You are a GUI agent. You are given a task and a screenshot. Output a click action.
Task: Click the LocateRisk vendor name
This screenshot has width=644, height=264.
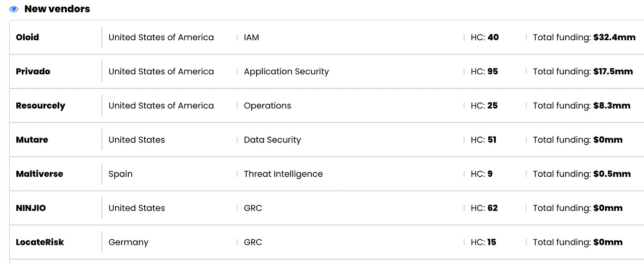click(40, 242)
